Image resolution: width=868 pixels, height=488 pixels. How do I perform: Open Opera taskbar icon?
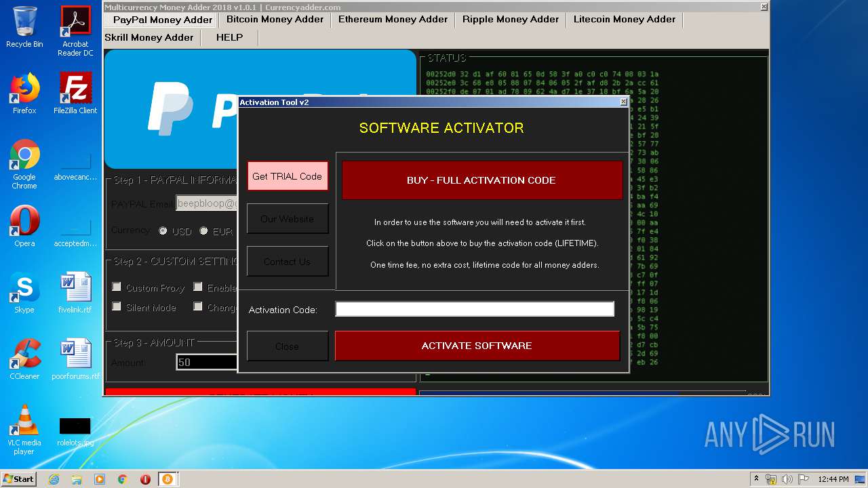point(145,479)
